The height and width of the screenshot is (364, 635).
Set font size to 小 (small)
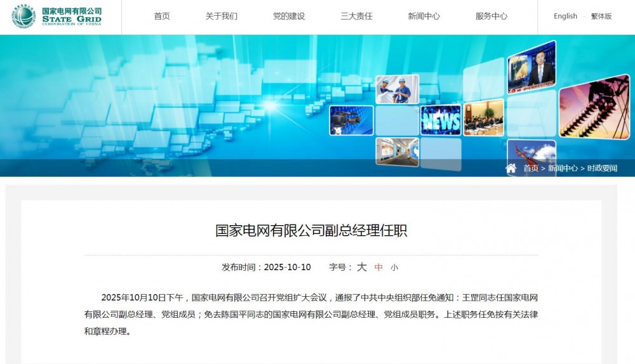[394, 268]
